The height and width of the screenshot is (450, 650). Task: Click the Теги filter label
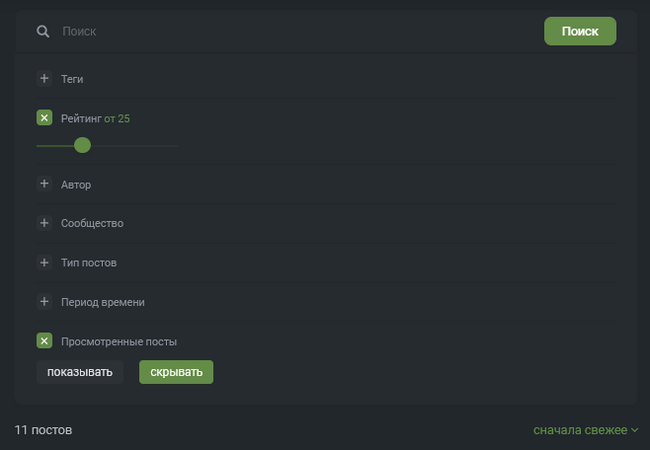(x=72, y=78)
